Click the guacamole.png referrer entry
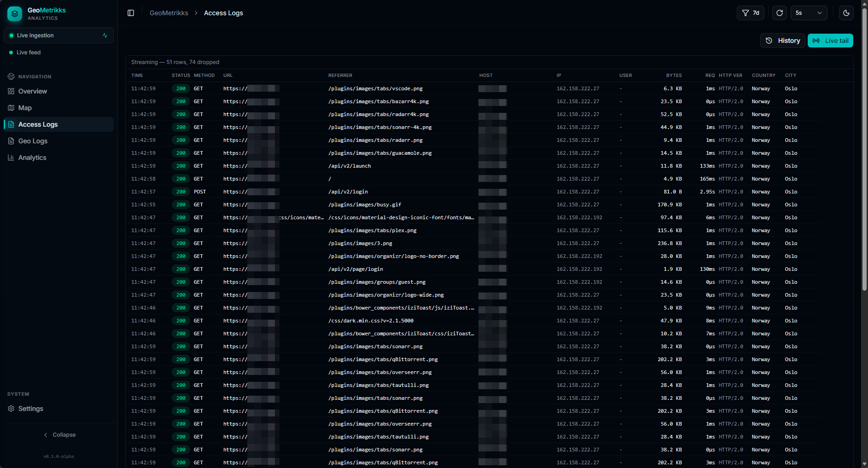 [380, 153]
